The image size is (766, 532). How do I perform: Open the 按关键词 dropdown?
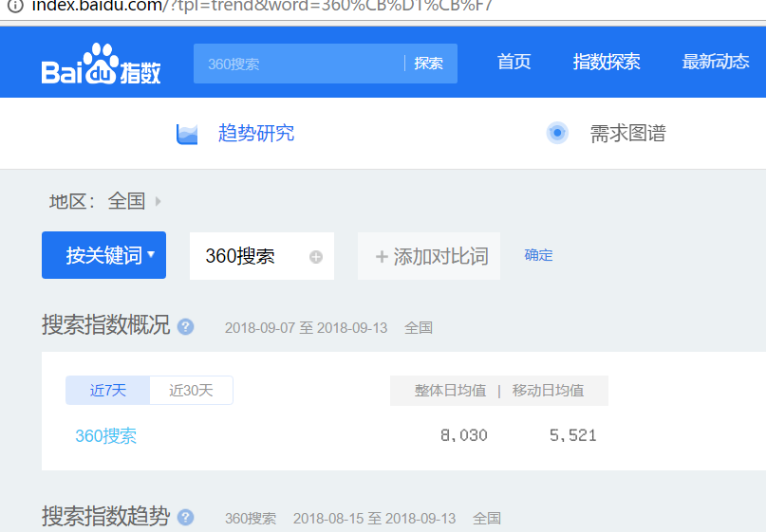pos(104,255)
